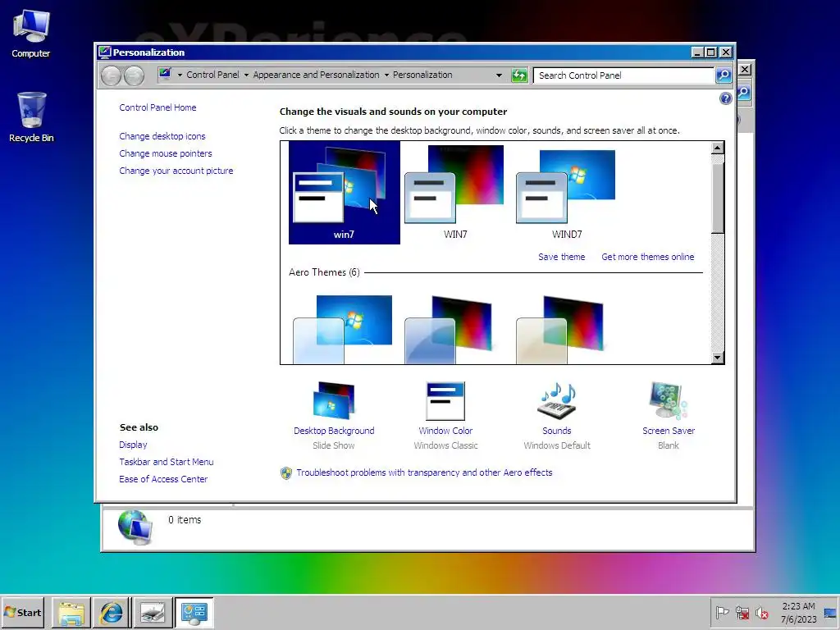The width and height of the screenshot is (840, 630).
Task: Launch Internet Explorer from the taskbar
Action: (112, 613)
